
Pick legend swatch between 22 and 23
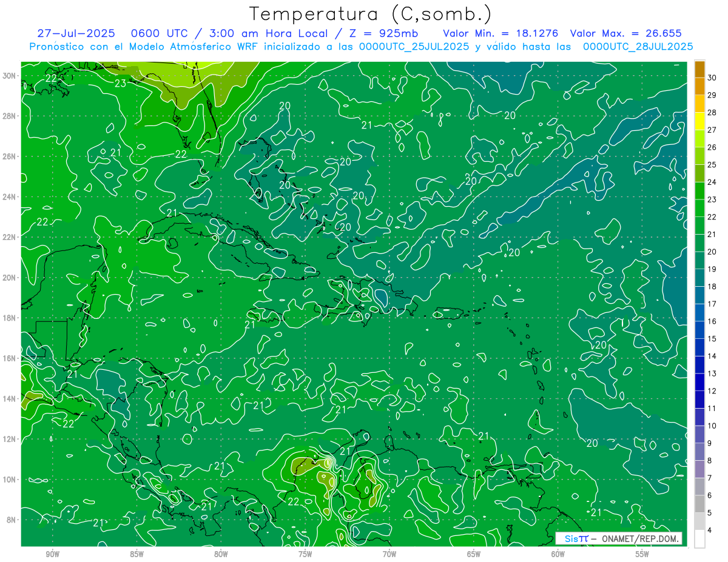[x=700, y=209]
